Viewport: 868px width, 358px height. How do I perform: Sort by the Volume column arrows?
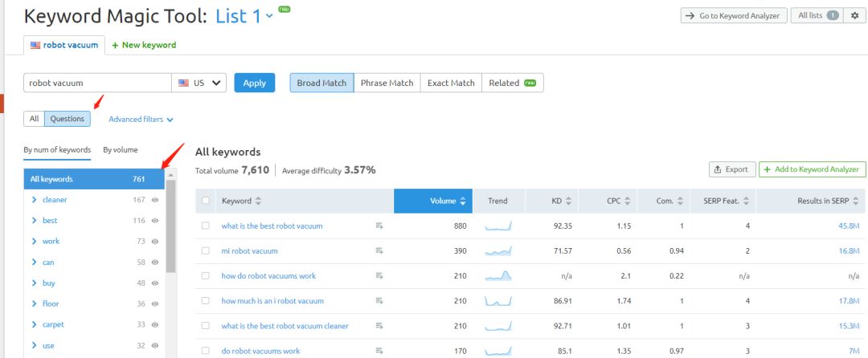[x=461, y=201]
